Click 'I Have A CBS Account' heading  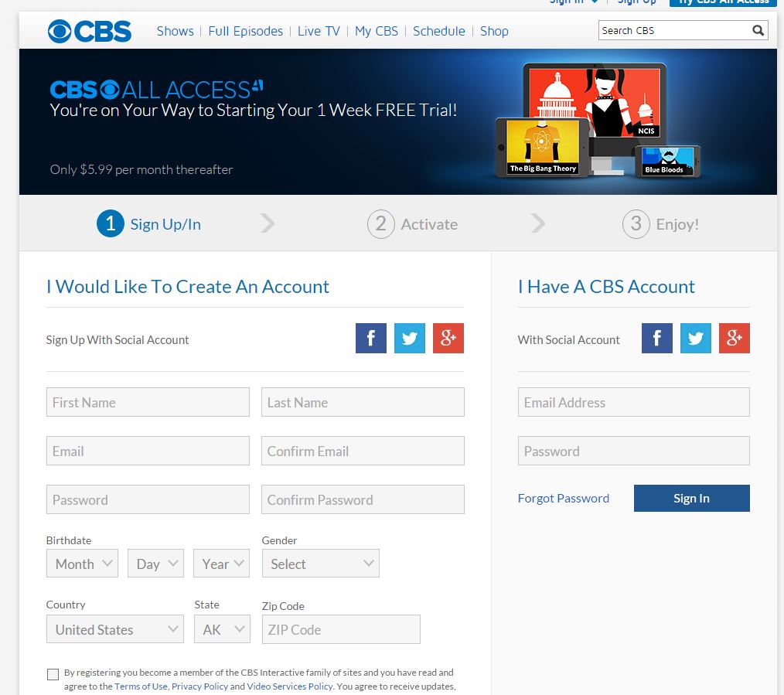click(606, 287)
